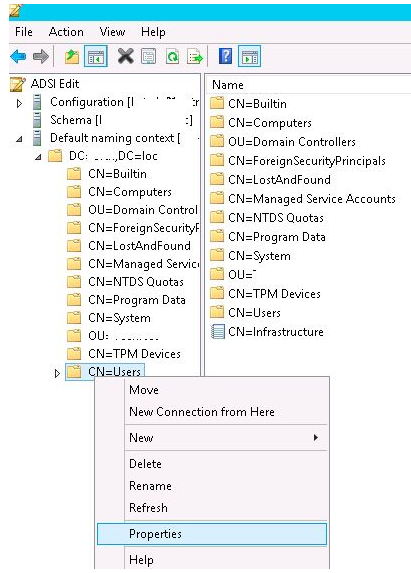
Task: Expand the CN=Users tree node arrow
Action: 57,373
